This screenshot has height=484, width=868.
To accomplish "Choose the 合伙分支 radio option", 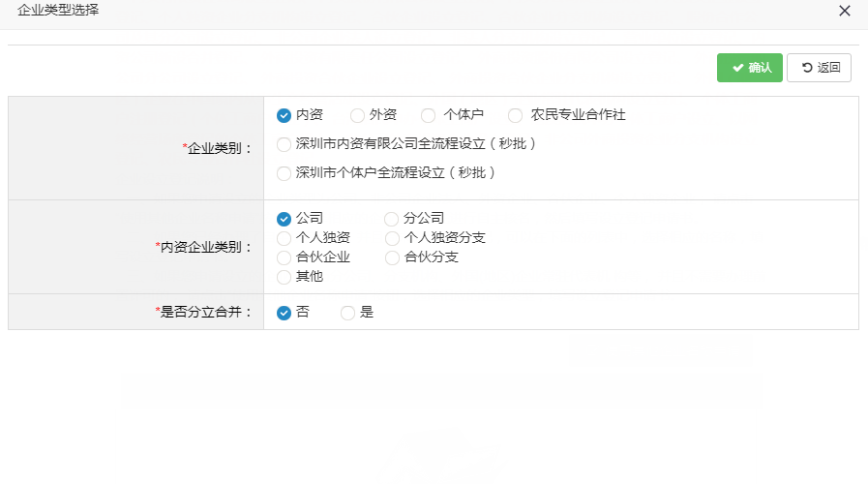I will pos(392,257).
